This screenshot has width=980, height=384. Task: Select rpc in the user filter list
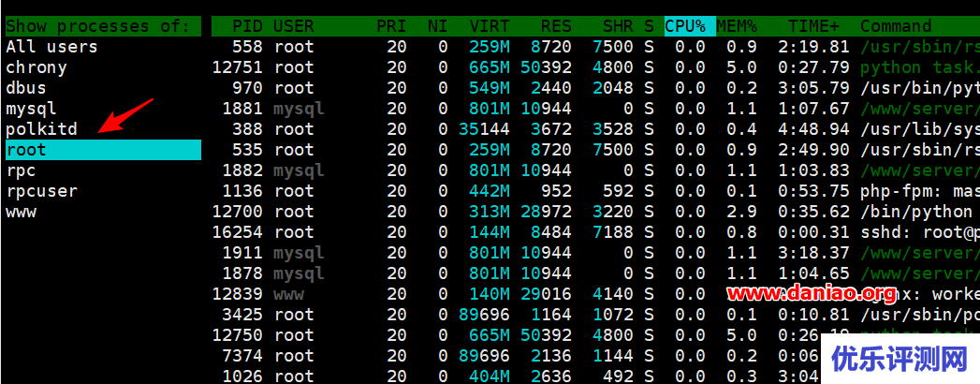(22, 170)
